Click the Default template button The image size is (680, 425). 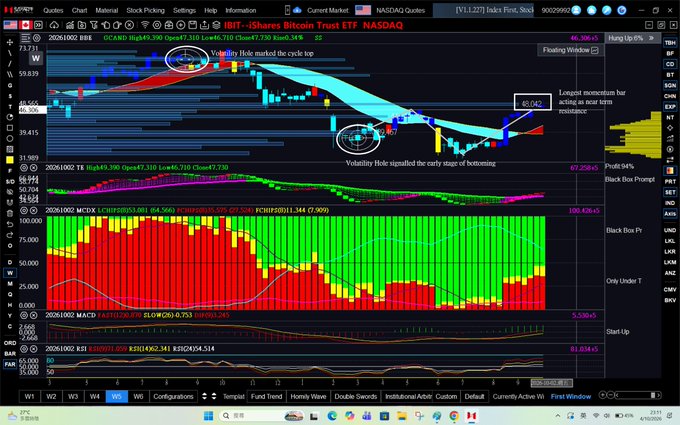[474, 396]
